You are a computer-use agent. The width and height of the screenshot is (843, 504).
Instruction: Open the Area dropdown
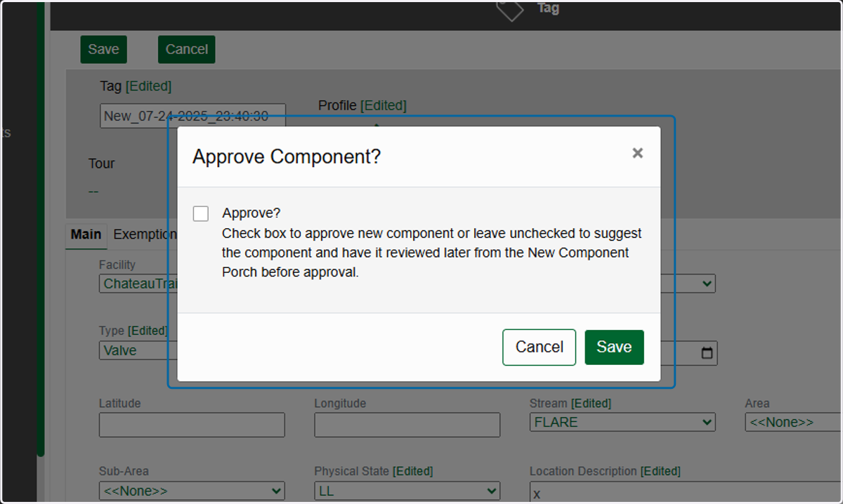(794, 422)
